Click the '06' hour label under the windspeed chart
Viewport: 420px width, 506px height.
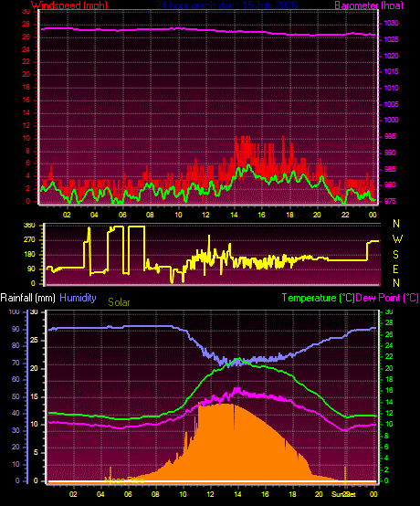tap(122, 215)
